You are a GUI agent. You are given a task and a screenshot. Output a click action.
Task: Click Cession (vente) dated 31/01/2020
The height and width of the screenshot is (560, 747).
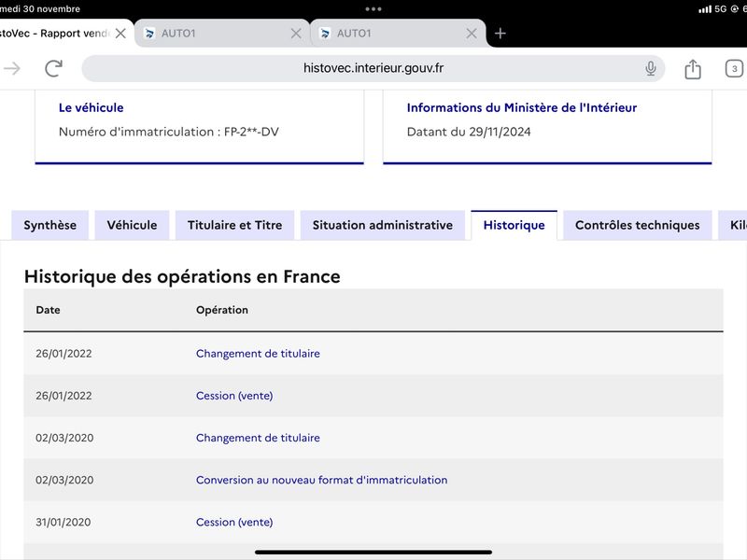point(234,522)
